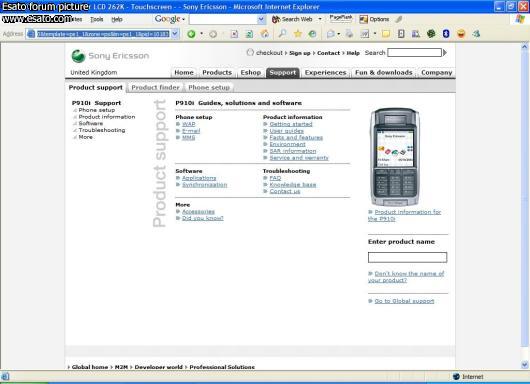This screenshot has width=530, height=384.
Task: Click the Messenger people toolbar icon
Action: [x=476, y=33]
